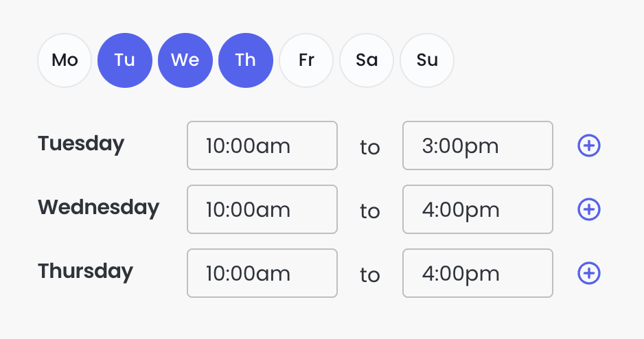Edit Thursday end time 4:00pm field
The image size is (644, 339).
(478, 273)
